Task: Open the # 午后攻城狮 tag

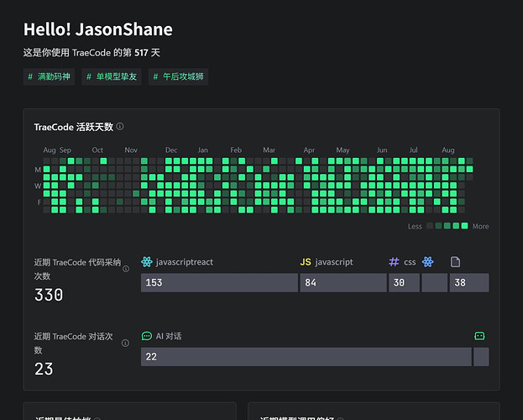Action: pyautogui.click(x=178, y=76)
